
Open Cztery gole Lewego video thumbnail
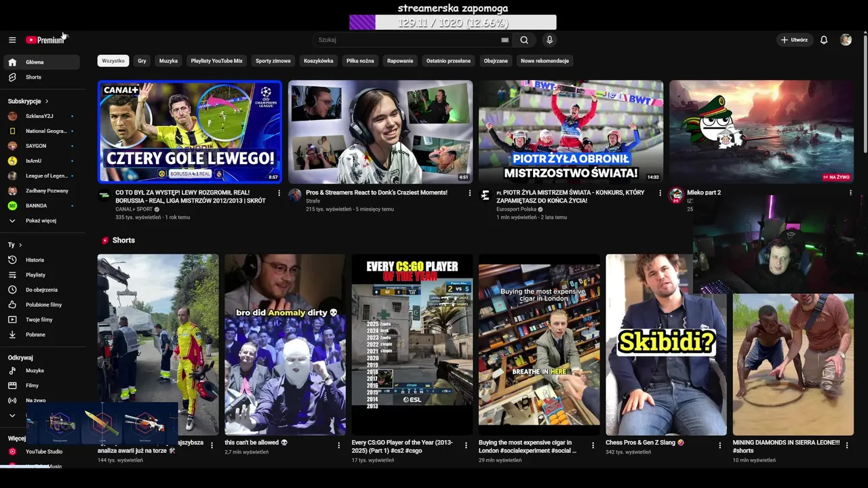[x=189, y=131]
